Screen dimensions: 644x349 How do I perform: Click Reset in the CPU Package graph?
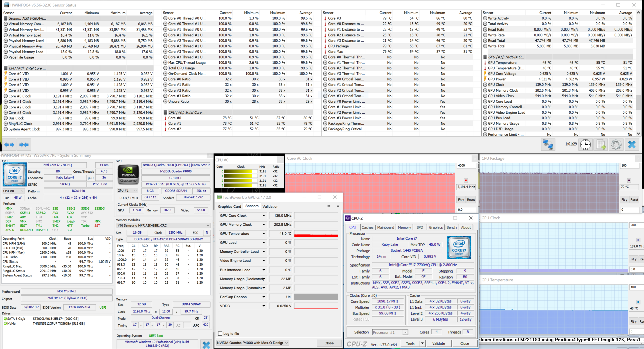pos(634,200)
